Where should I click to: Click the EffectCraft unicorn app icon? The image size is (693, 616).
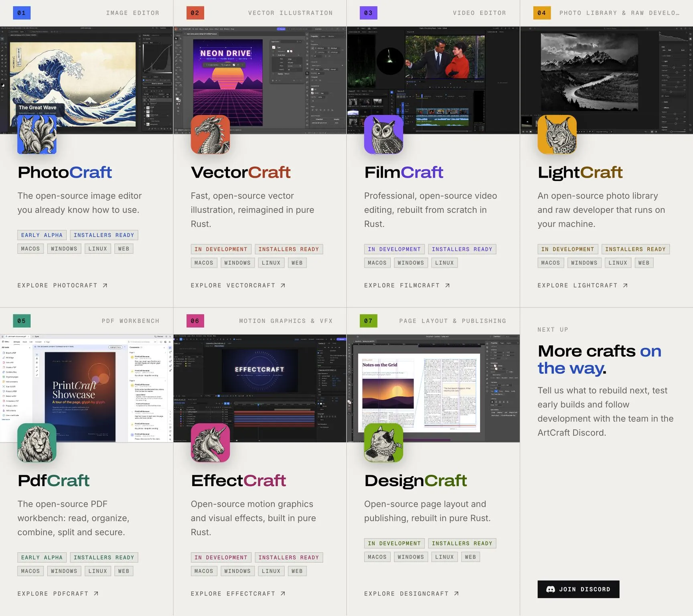click(210, 443)
